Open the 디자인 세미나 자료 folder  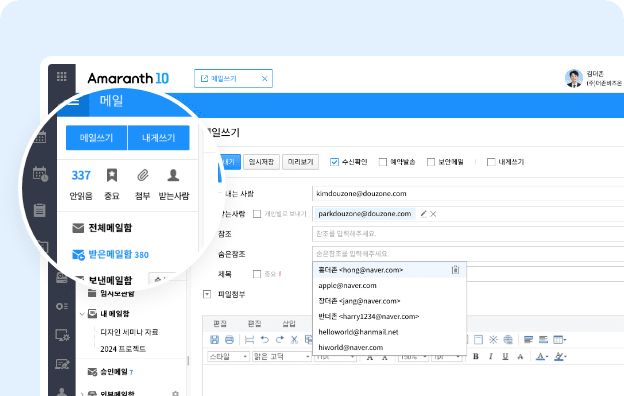click(x=129, y=332)
